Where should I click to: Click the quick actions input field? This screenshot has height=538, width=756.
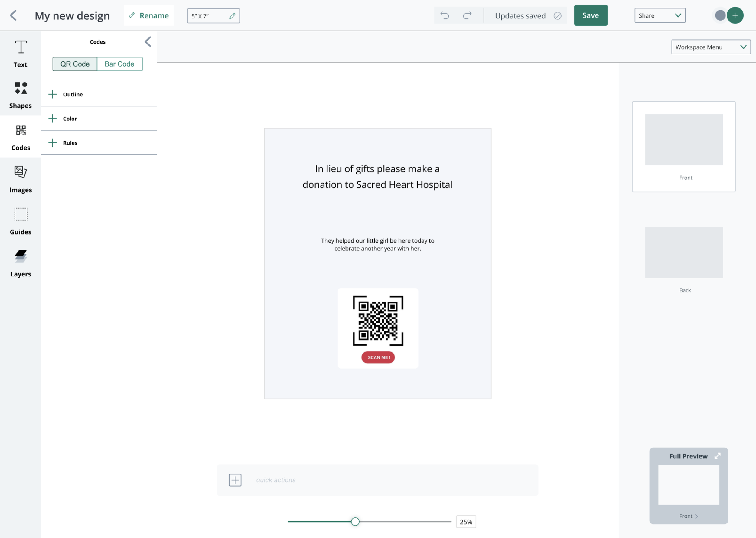pyautogui.click(x=377, y=480)
